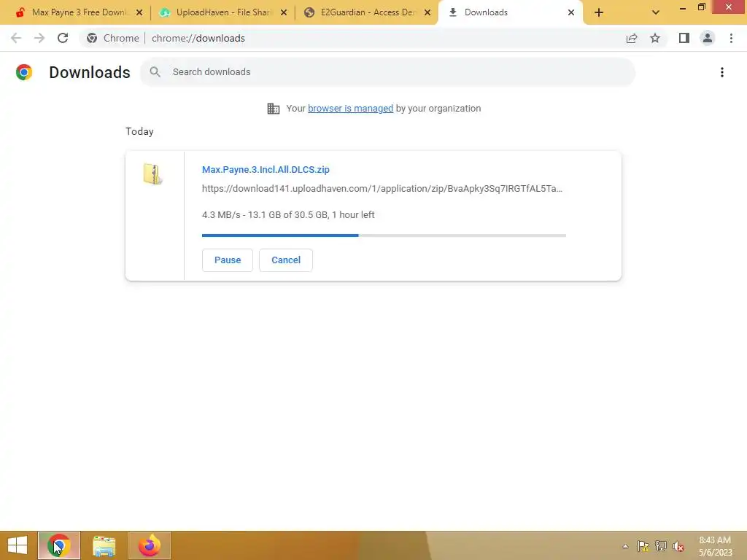Close the UploadHaven tab
The image size is (747, 560).
[x=284, y=13]
